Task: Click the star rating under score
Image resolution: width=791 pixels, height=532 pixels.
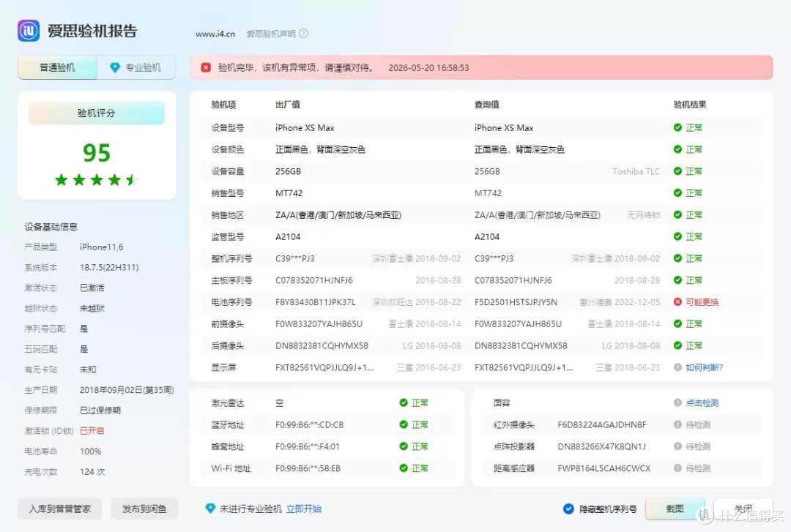Action: point(97,179)
